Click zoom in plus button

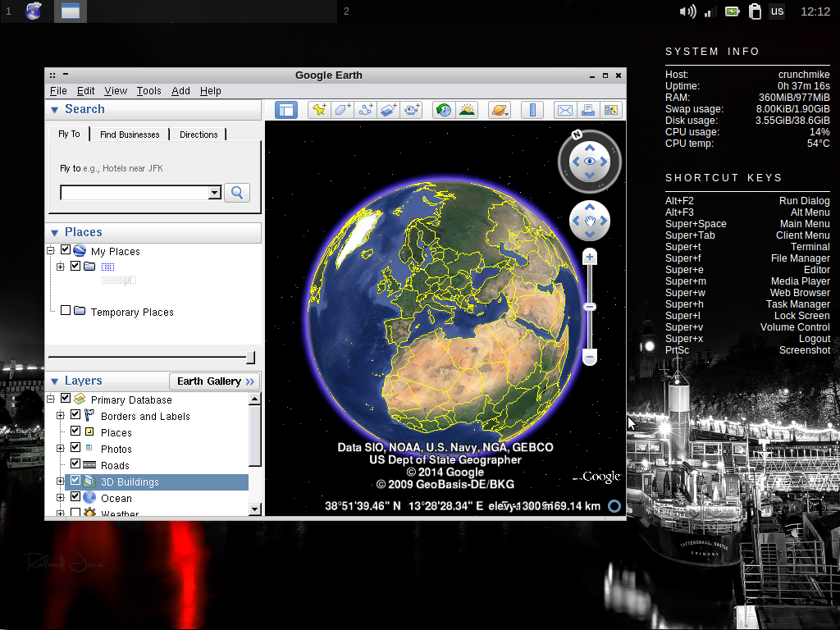pos(589,257)
